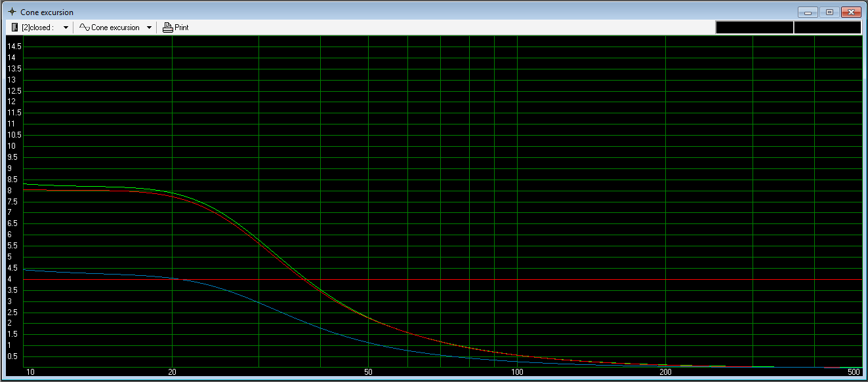Click the 0.5 value on vertical axis

tap(12, 356)
